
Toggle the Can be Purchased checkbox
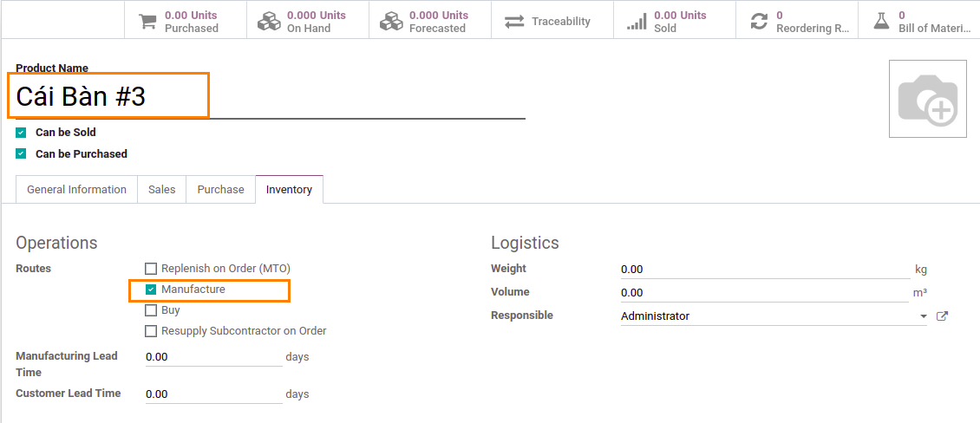point(22,153)
